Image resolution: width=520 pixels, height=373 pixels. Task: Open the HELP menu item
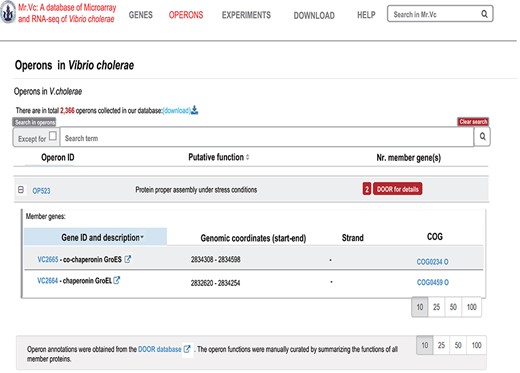click(x=366, y=15)
